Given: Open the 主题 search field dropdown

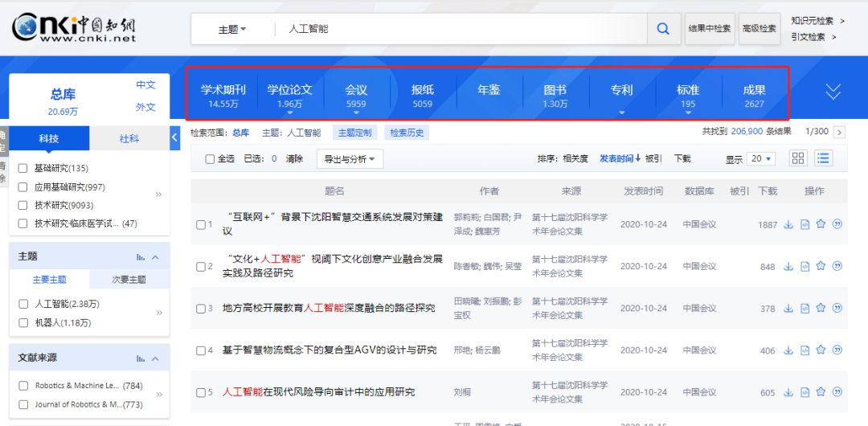Looking at the screenshot, I should coord(232,30).
